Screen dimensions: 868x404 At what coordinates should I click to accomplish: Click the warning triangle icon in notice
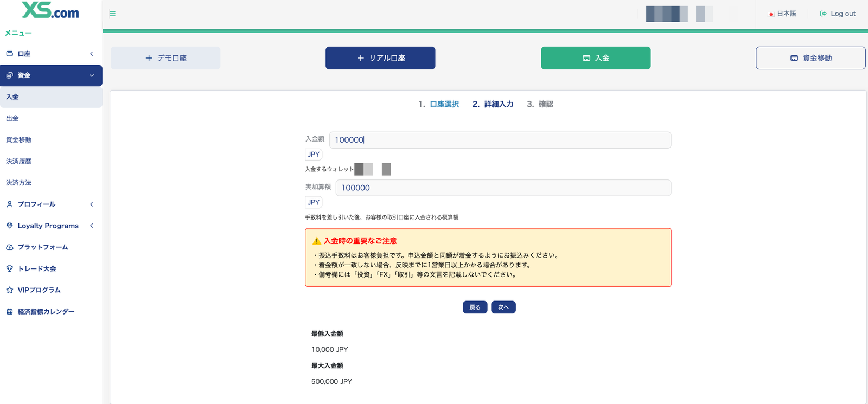point(317,241)
